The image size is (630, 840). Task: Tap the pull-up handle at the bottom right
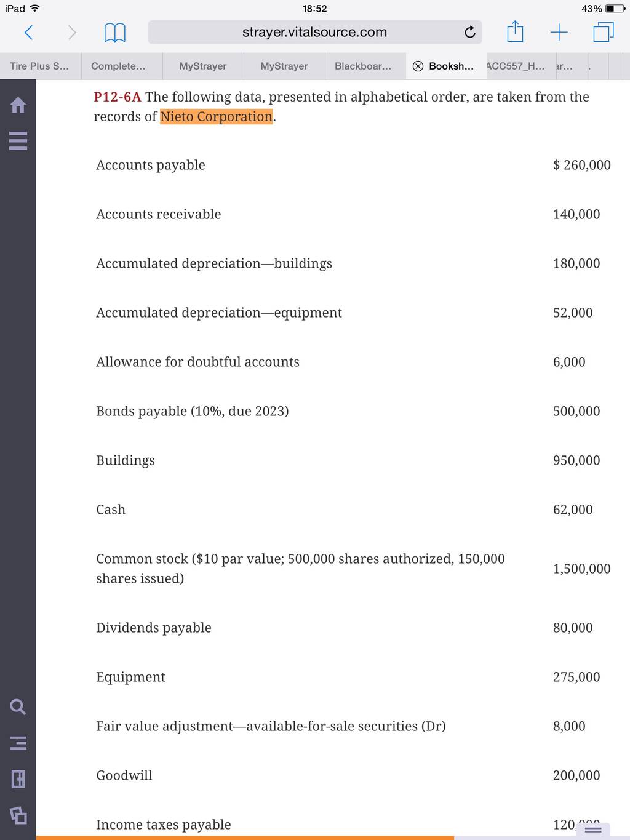pyautogui.click(x=593, y=830)
